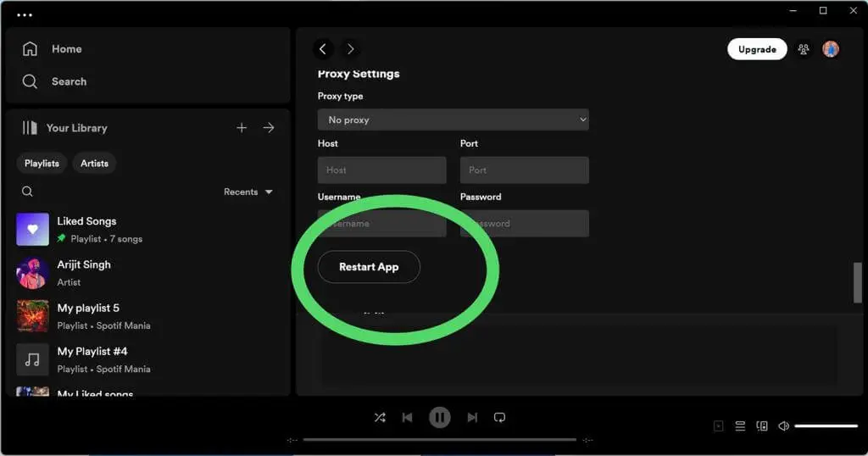Open user profile avatar menu
Viewport: 868px width, 456px height.
coord(831,49)
